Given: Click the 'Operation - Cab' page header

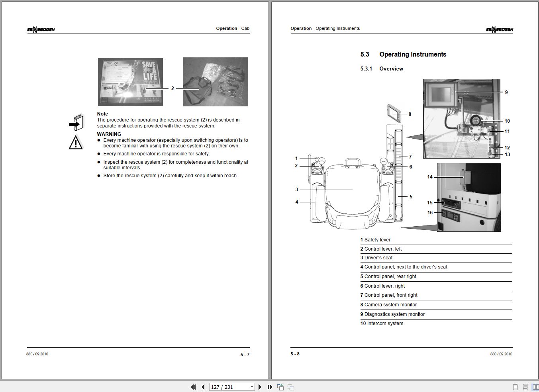Looking at the screenshot, I should pos(233,28).
